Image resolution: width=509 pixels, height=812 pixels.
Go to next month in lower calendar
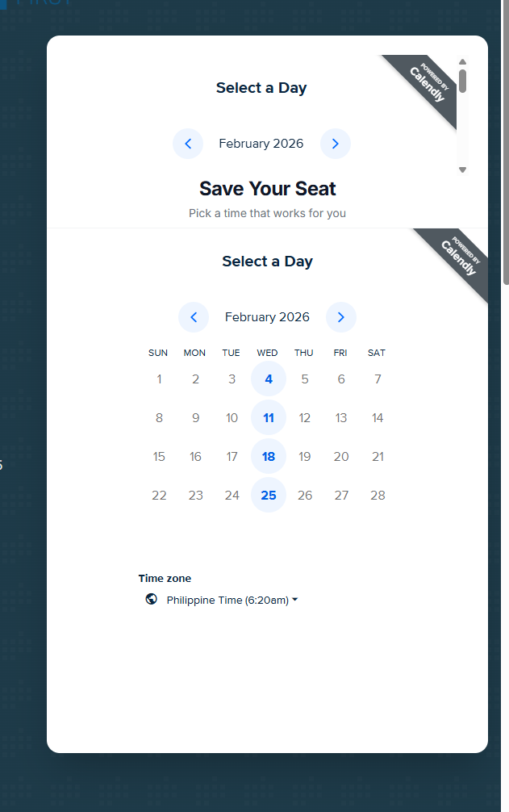pyautogui.click(x=341, y=317)
